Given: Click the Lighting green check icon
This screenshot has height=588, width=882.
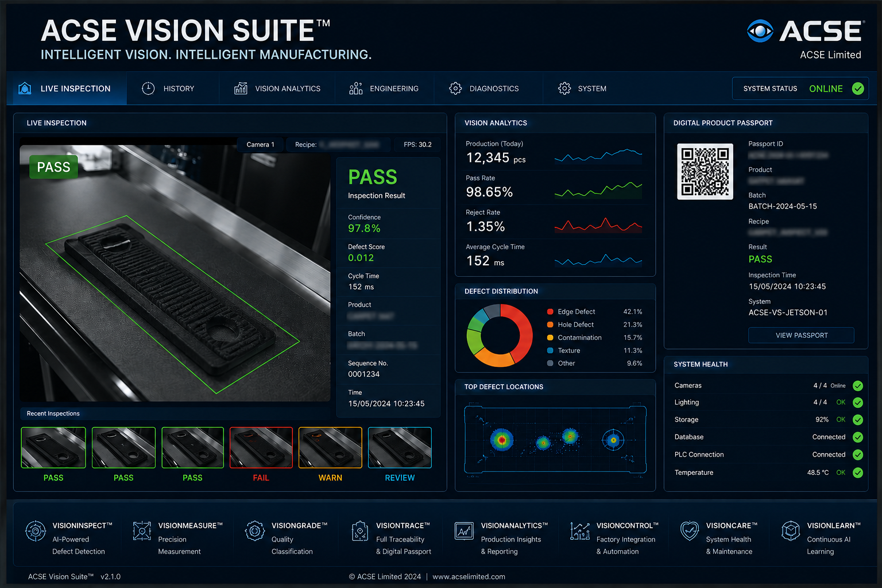Looking at the screenshot, I should 858,403.
